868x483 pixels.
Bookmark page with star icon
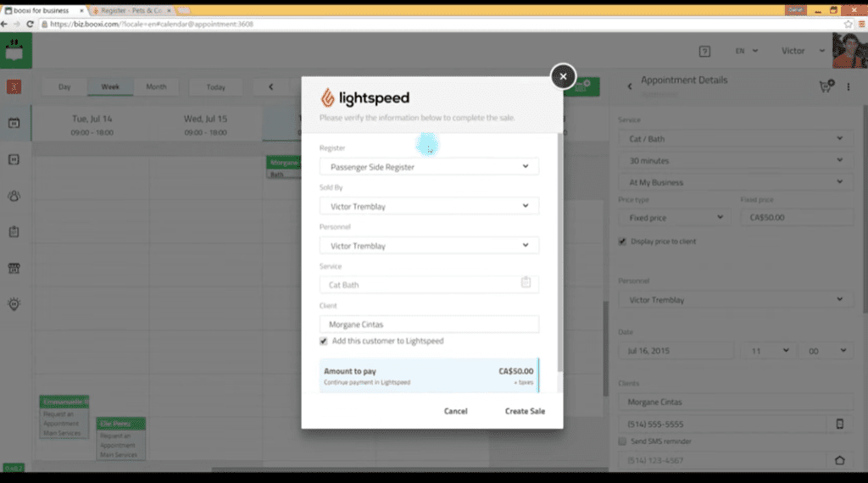click(848, 25)
